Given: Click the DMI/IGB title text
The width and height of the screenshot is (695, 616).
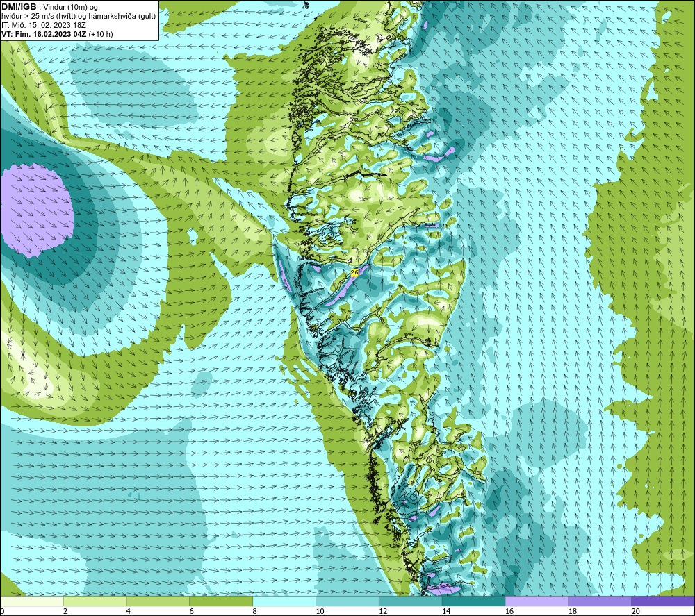Looking at the screenshot, I should click(19, 7).
